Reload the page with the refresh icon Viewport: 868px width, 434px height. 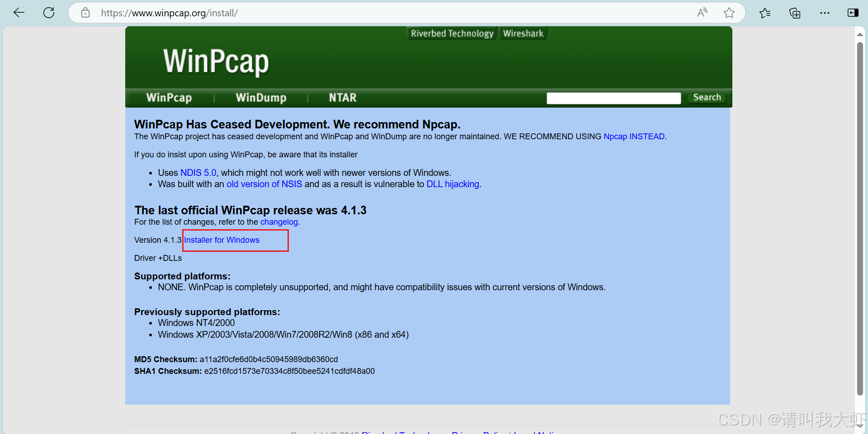click(x=49, y=13)
